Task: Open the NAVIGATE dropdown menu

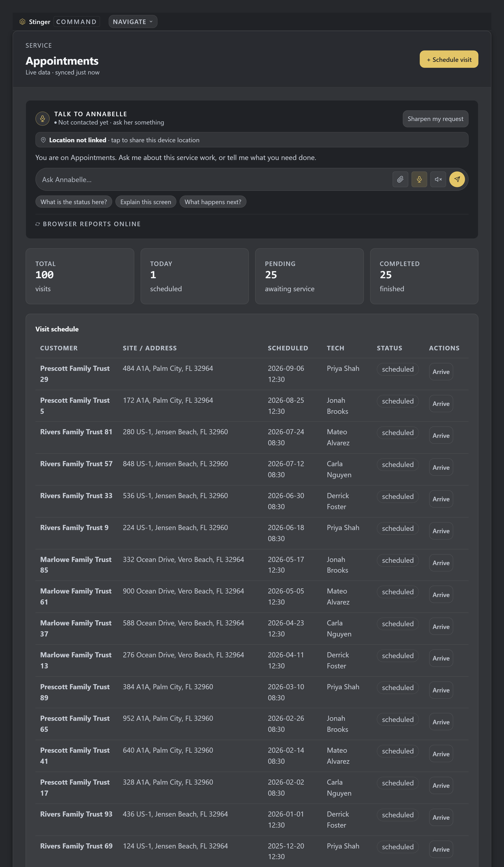Action: coord(133,22)
